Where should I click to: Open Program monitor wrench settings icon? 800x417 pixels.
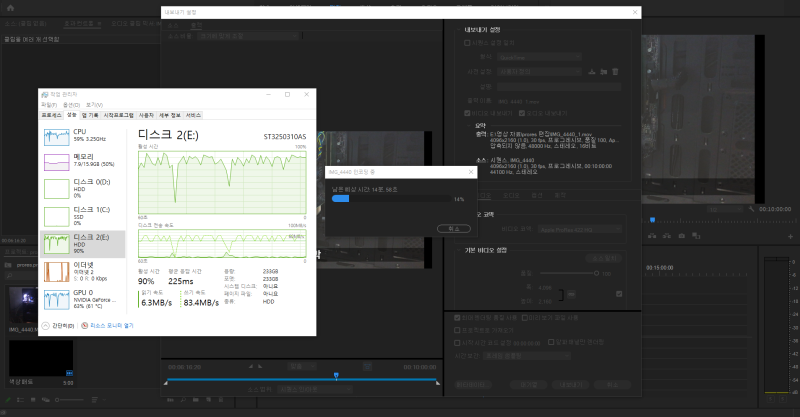point(751,209)
